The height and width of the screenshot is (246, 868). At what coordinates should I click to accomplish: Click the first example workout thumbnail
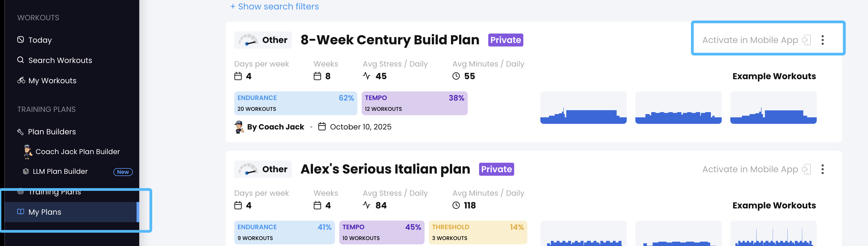pos(583,108)
